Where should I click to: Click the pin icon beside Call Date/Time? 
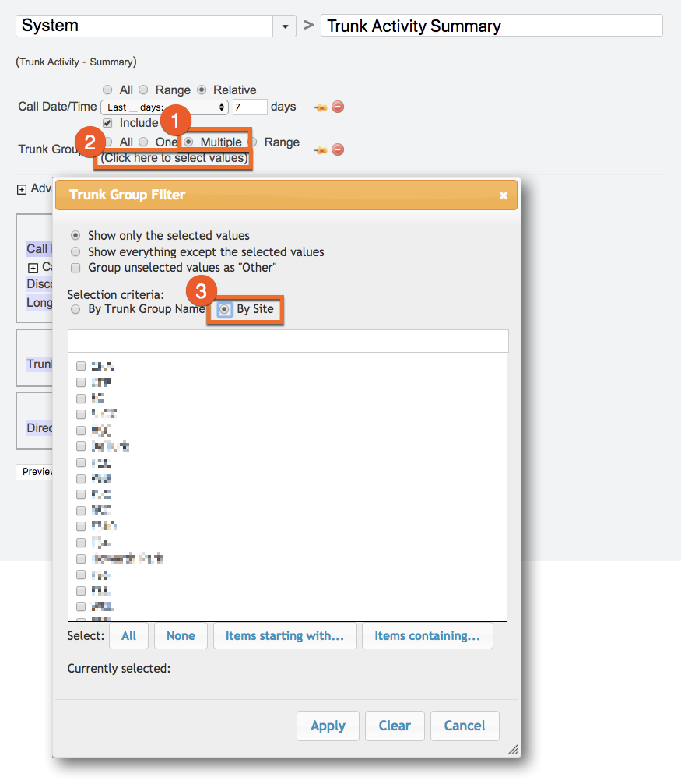(x=319, y=107)
